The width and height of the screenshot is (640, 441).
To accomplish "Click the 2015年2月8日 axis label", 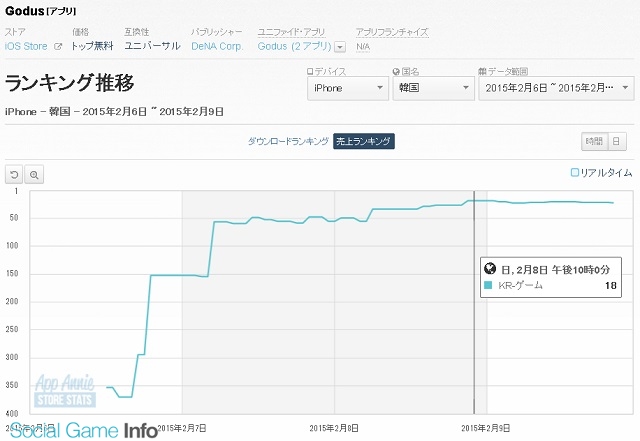I will click(x=334, y=428).
